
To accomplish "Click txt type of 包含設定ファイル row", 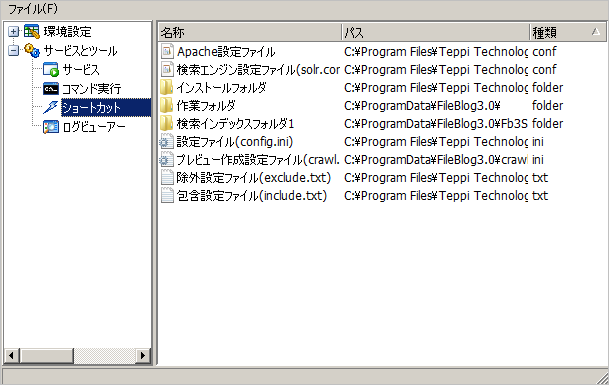I will point(539,195).
